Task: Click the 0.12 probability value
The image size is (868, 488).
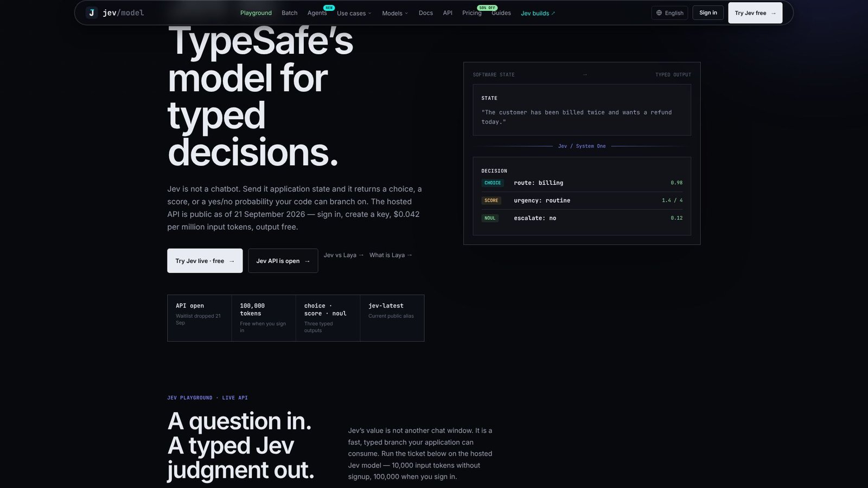Action: [676, 218]
